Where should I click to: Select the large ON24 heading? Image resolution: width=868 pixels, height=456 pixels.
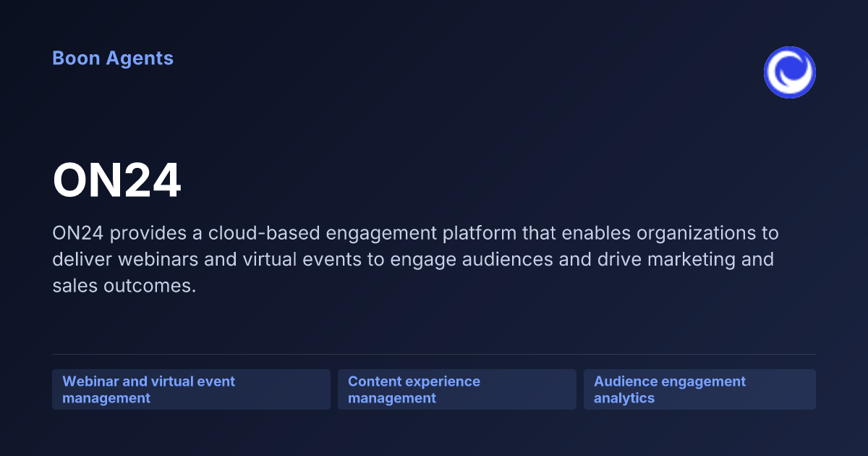click(116, 182)
